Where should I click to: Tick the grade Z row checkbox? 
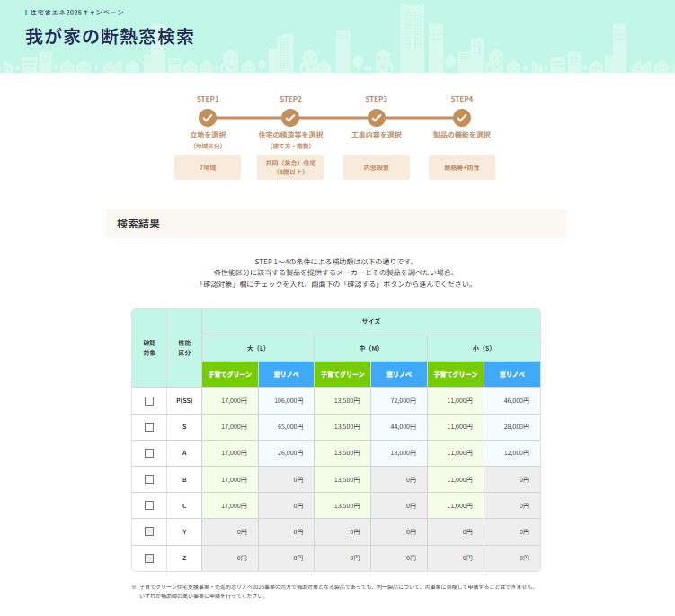[149, 558]
